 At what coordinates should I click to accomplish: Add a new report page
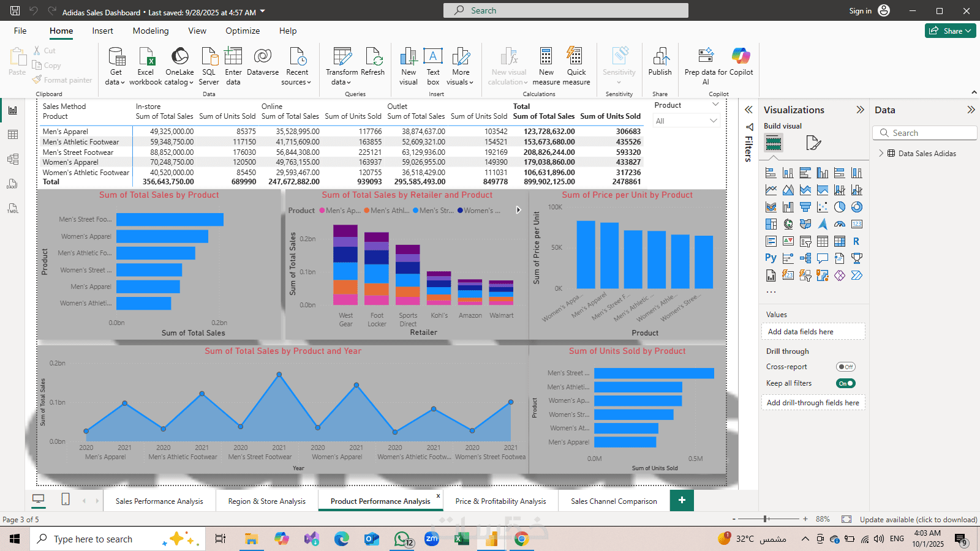(x=682, y=500)
